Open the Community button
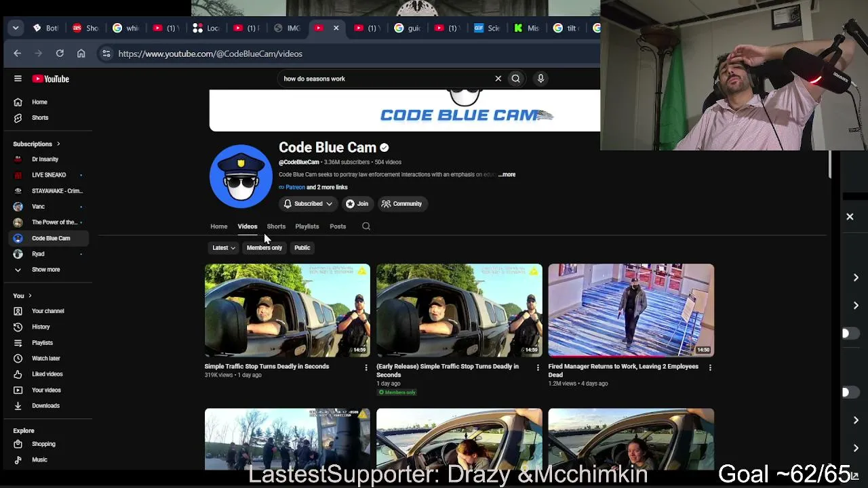 (401, 204)
